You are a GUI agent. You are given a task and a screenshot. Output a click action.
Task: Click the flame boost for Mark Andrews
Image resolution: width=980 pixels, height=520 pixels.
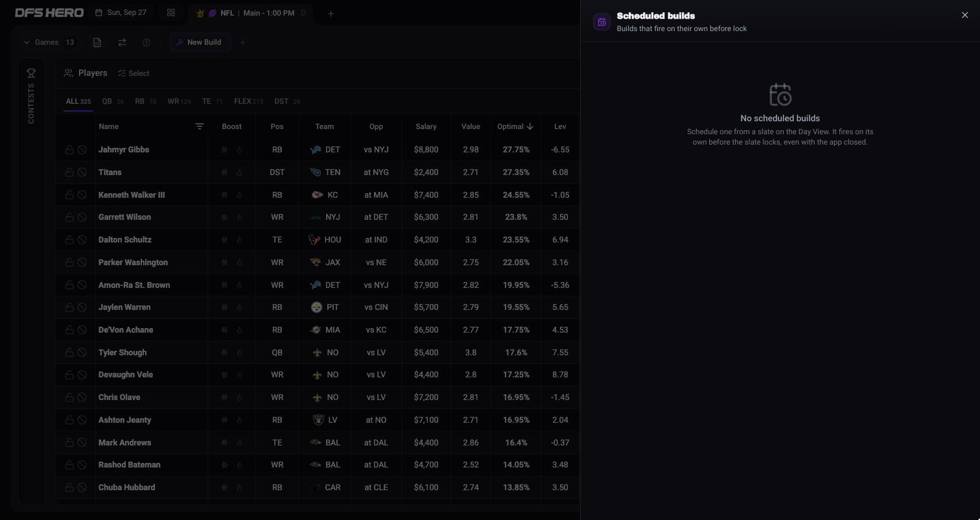click(239, 443)
